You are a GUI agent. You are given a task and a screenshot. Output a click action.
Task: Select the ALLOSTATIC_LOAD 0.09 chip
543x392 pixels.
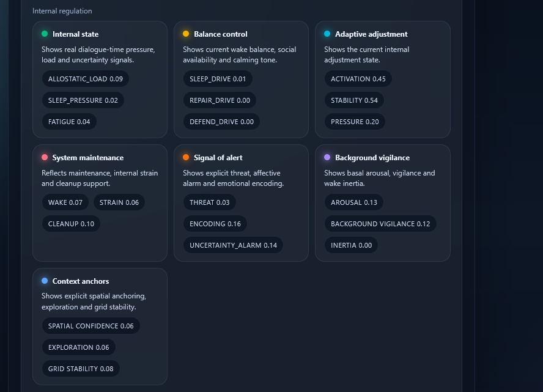point(86,79)
